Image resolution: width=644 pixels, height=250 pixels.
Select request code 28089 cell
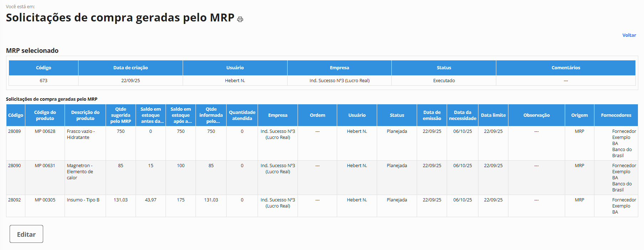pos(15,131)
